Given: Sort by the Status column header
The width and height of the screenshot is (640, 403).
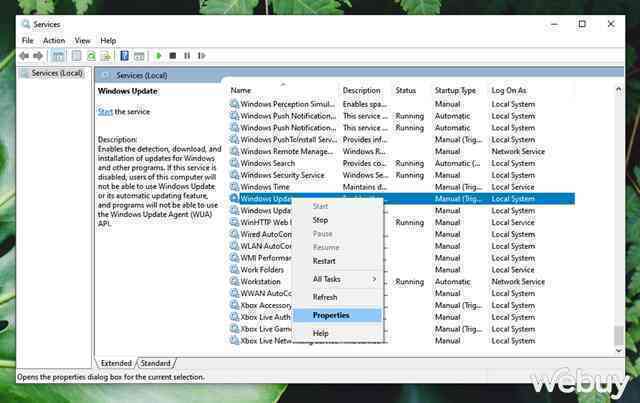Looking at the screenshot, I should (411, 90).
